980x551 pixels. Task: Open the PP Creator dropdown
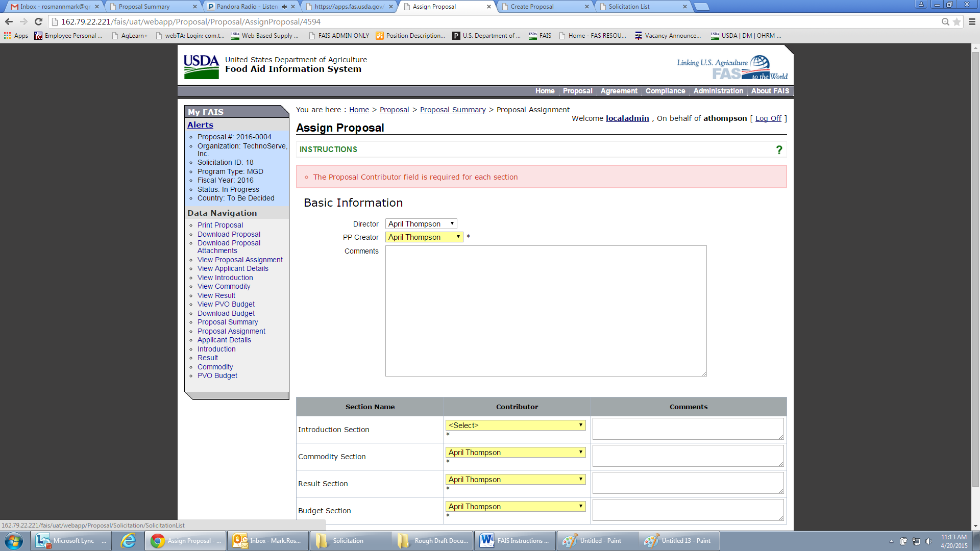pyautogui.click(x=424, y=237)
